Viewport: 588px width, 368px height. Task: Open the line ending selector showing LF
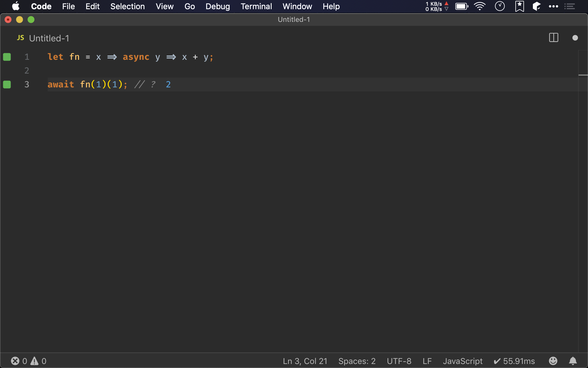point(427,361)
